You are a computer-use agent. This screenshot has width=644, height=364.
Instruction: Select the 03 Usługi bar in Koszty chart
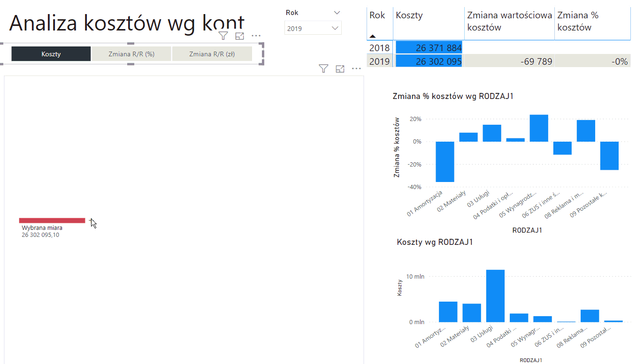tap(495, 296)
